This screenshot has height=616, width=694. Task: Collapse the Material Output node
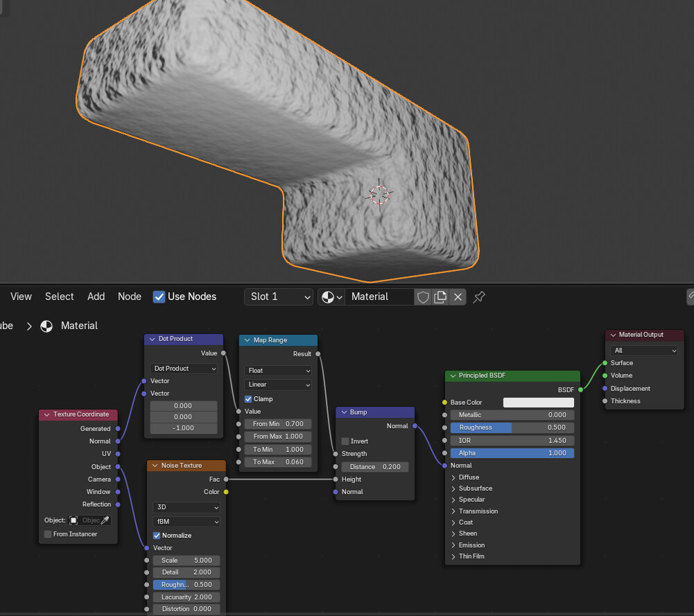point(613,335)
